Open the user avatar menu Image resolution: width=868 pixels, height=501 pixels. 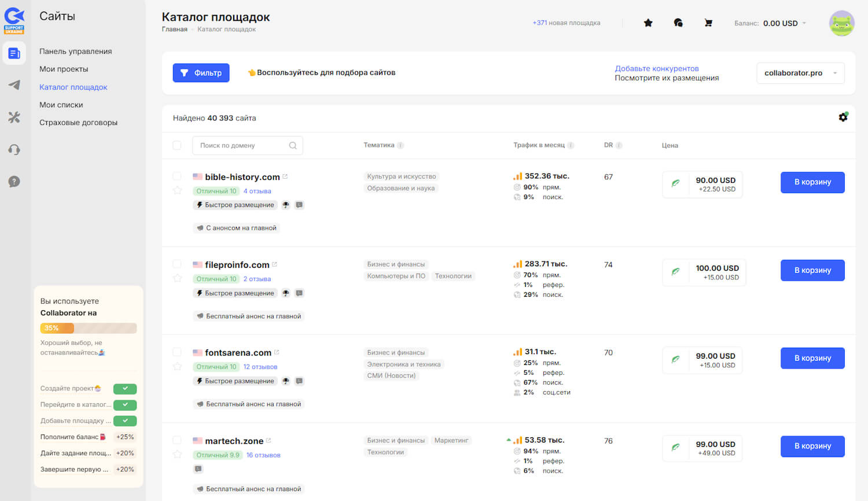click(x=841, y=24)
